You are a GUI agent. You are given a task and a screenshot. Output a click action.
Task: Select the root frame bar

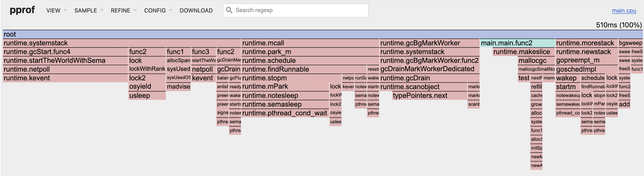pyautogui.click(x=322, y=34)
